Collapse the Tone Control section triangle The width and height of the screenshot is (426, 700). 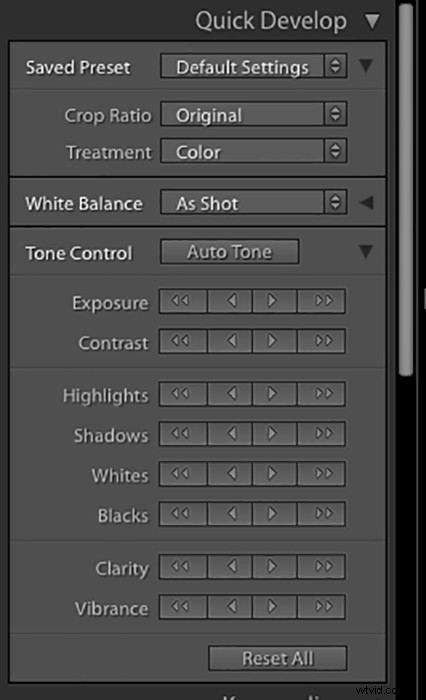[x=366, y=252]
